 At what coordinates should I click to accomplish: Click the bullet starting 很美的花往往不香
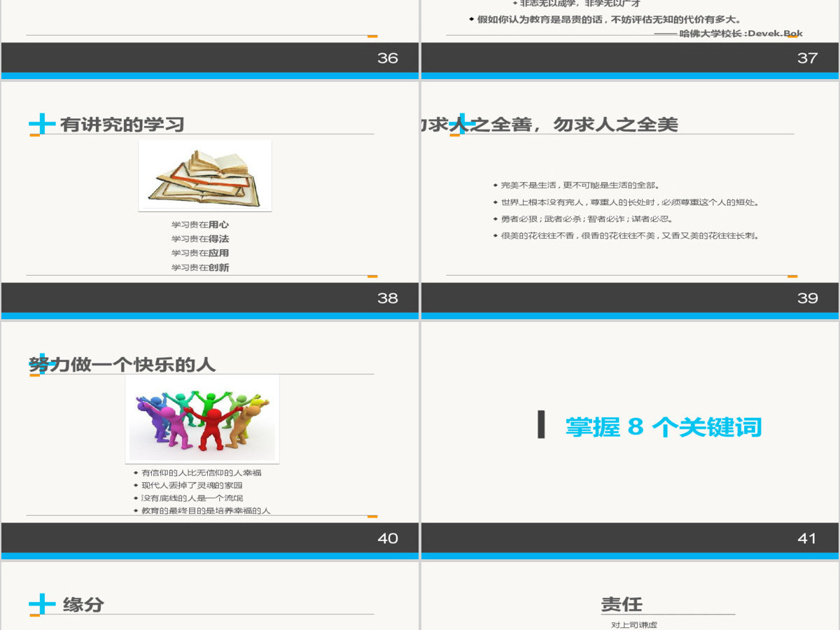[626, 236]
